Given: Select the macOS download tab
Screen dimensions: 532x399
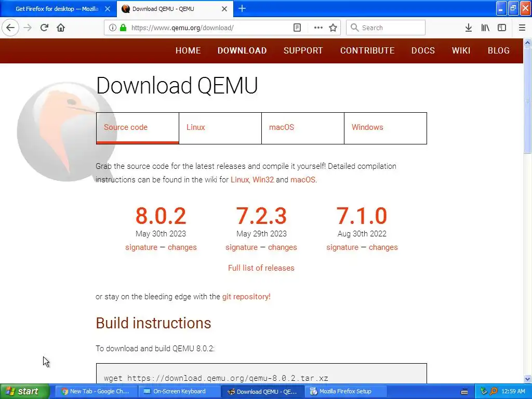Looking at the screenshot, I should click(303, 128).
